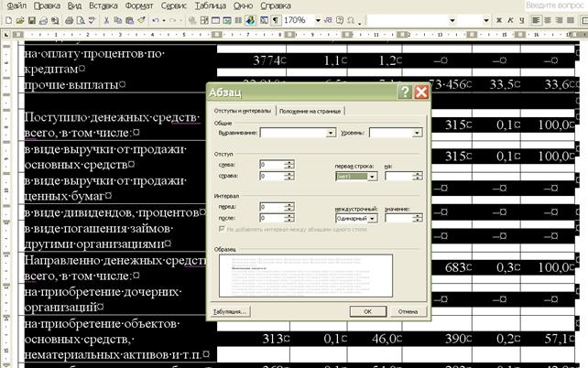This screenshot has width=588, height=368.
Task: Click the 'Введите вопрос' help input field
Action: click(554, 5)
